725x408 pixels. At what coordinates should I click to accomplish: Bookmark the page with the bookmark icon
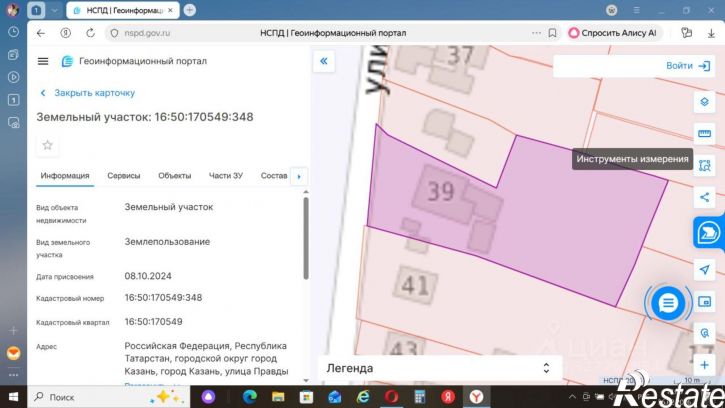552,33
